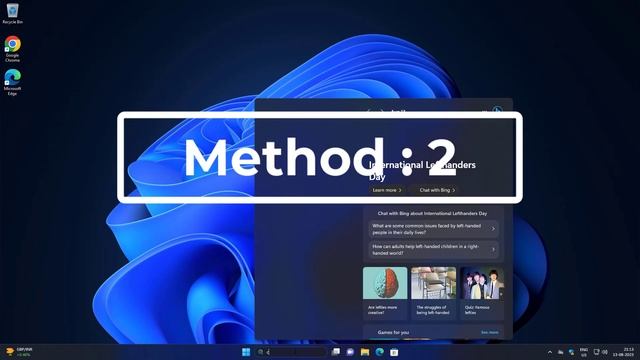This screenshot has width=640, height=360.
Task: Click the Bing icon in search panel
Action: click(x=497, y=109)
